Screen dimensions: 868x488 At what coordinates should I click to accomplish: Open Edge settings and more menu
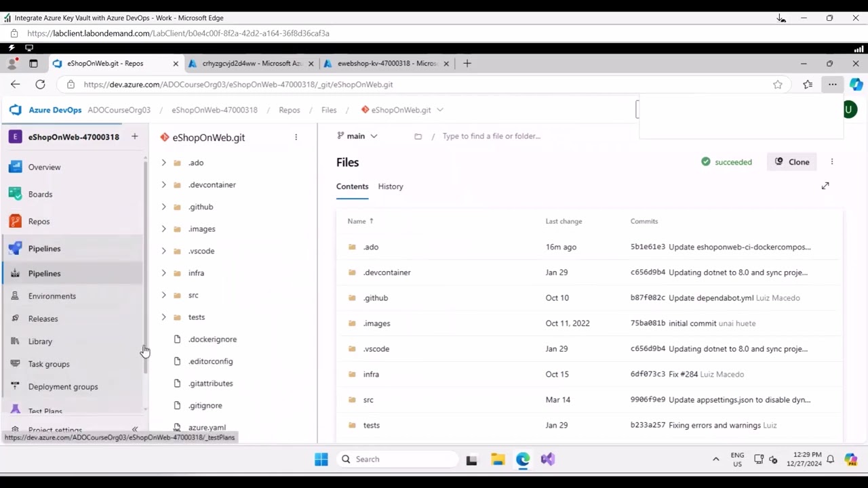point(832,84)
